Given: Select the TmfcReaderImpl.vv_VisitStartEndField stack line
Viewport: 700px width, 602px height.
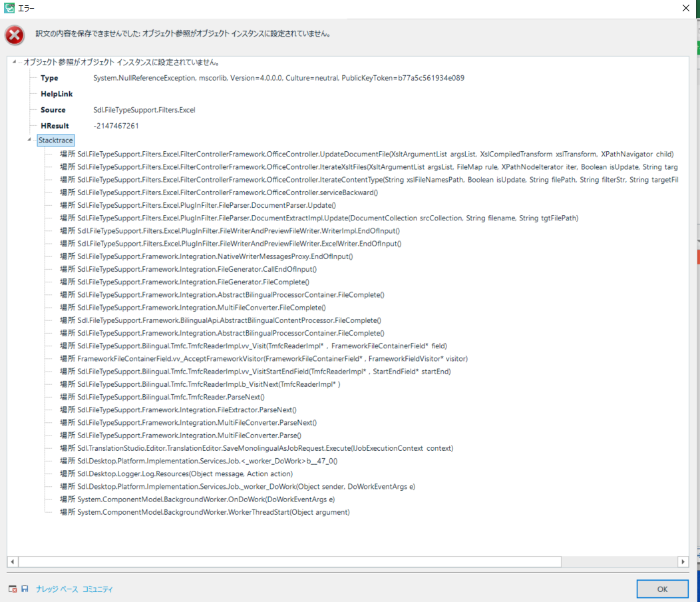Looking at the screenshot, I should point(256,372).
